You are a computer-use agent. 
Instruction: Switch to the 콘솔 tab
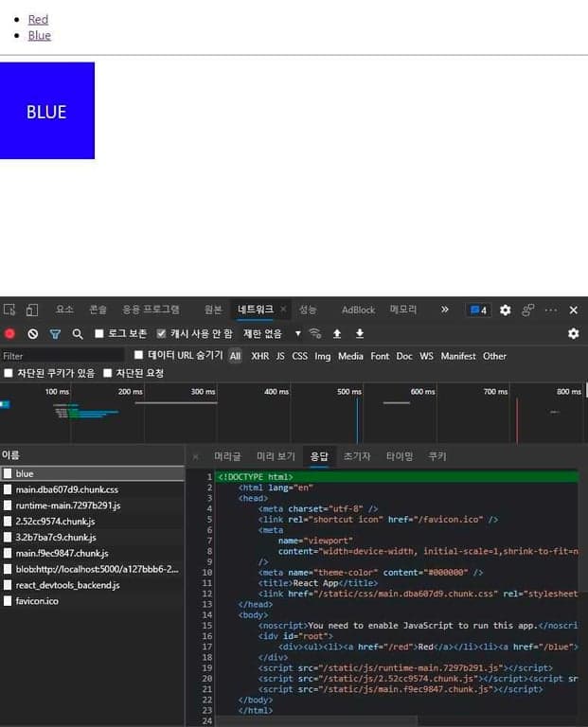(x=98, y=310)
